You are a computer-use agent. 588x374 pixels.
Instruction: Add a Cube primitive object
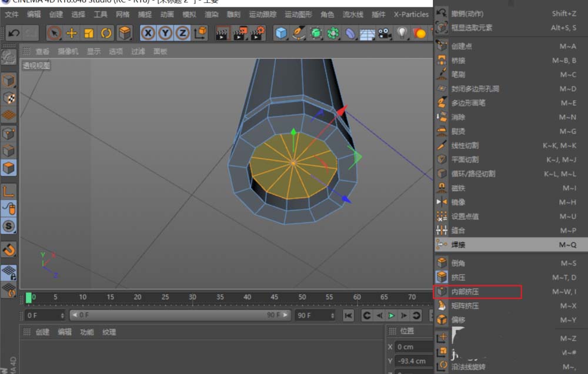coord(282,34)
